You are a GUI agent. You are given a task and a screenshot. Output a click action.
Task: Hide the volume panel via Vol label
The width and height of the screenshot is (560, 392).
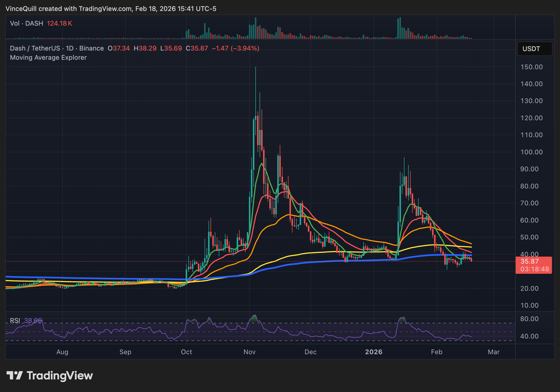(15, 23)
